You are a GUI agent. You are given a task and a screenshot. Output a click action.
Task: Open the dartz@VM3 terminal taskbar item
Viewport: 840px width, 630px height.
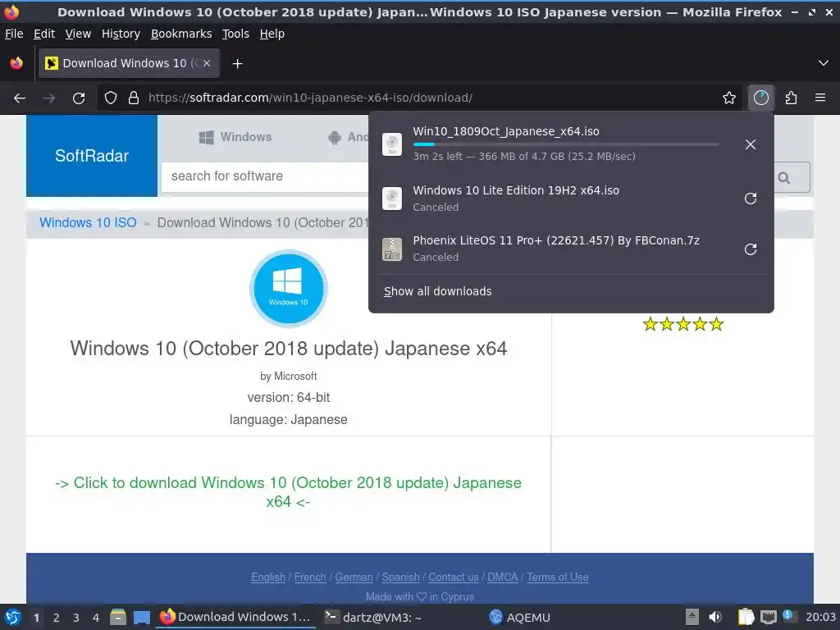coord(373,618)
